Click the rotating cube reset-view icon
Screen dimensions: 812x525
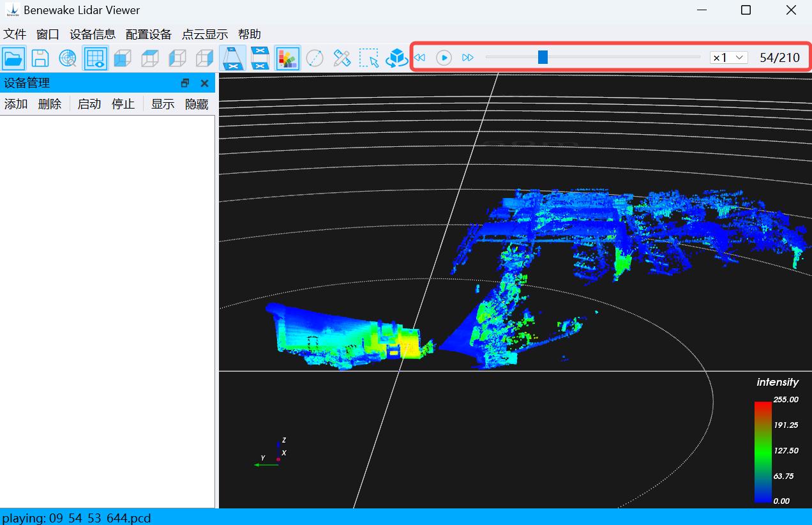[397, 58]
